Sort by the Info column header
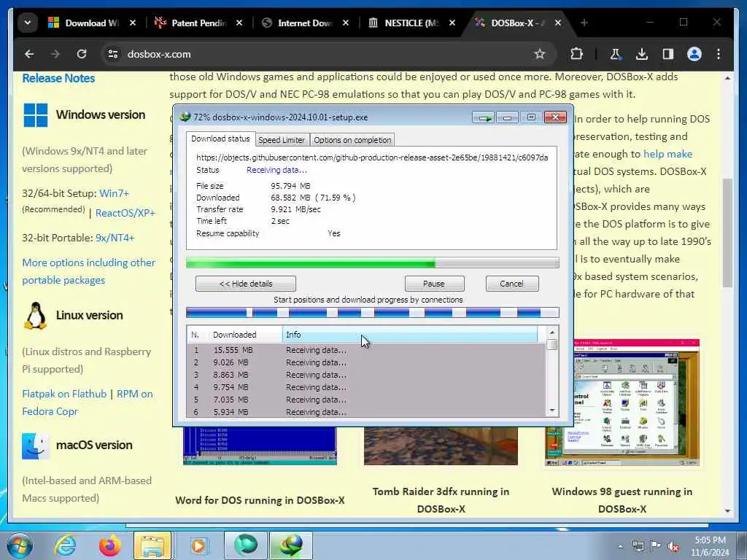The height and width of the screenshot is (560, 747). coord(410,334)
